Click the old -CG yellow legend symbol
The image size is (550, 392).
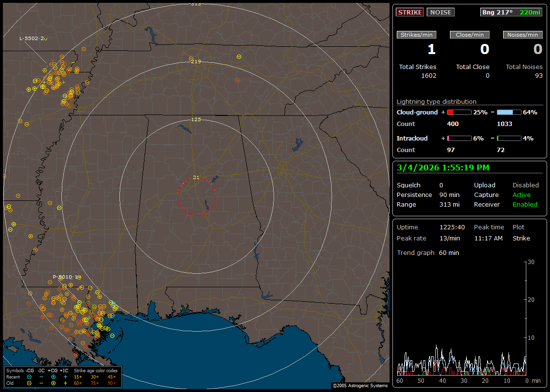pyautogui.click(x=29, y=383)
